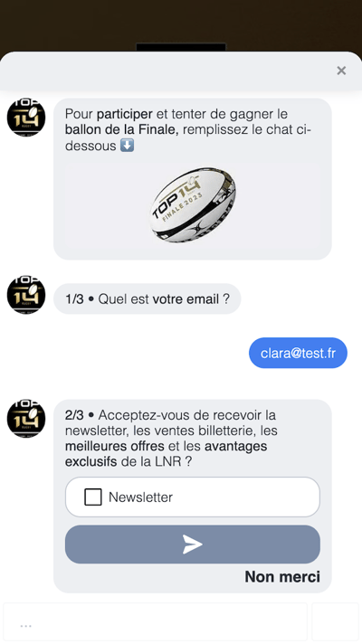Send the answer with the paper plane button
The width and height of the screenshot is (362, 644).
192,545
